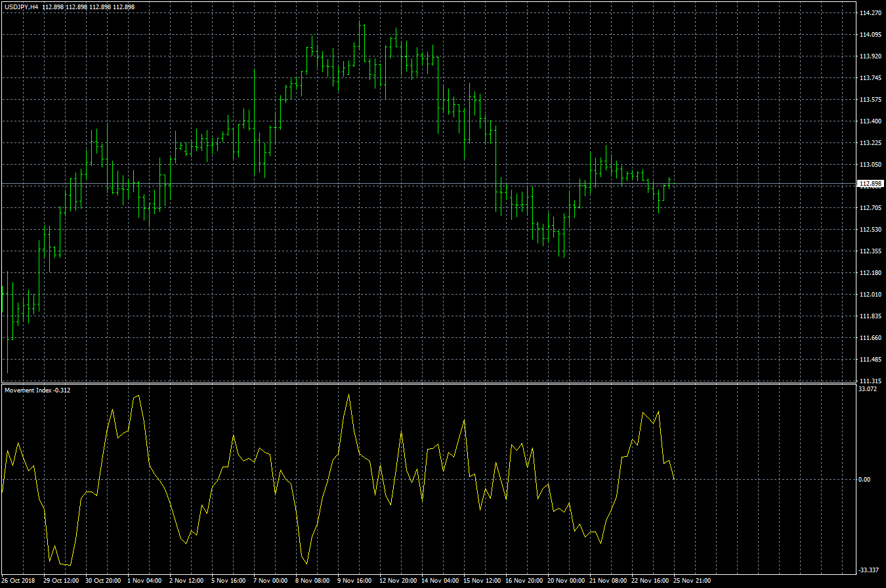
Task: Click the indicator scale maximum 33.072
Action: pyautogui.click(x=868, y=389)
